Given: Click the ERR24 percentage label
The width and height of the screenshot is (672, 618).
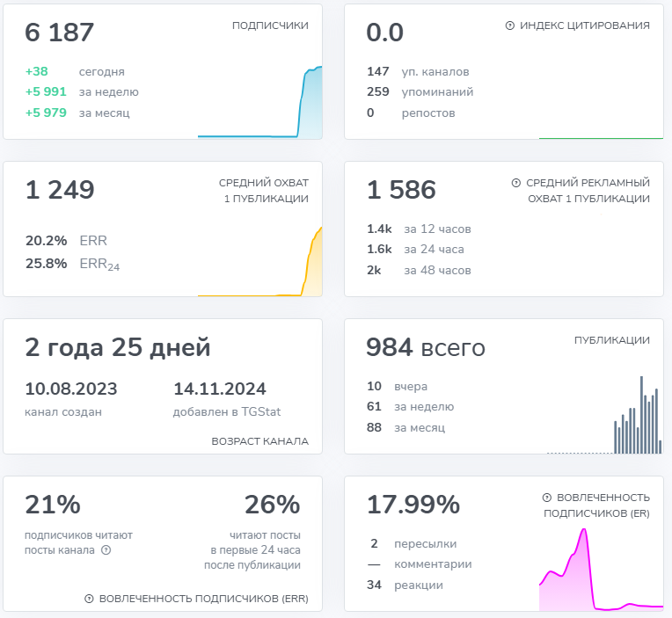Looking at the screenshot, I should point(99,264).
